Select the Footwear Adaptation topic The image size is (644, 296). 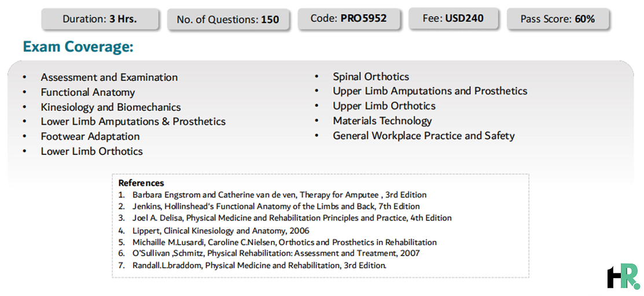pyautogui.click(x=90, y=136)
